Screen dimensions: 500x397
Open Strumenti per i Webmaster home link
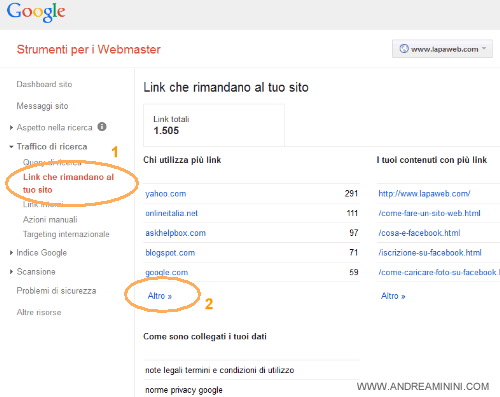pos(89,49)
